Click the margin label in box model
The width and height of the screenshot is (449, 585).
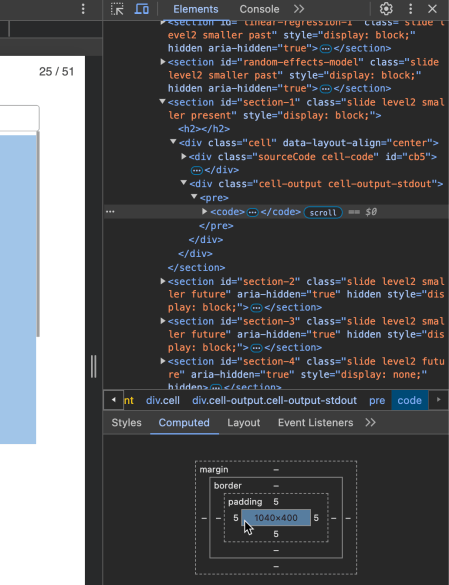[214, 469]
